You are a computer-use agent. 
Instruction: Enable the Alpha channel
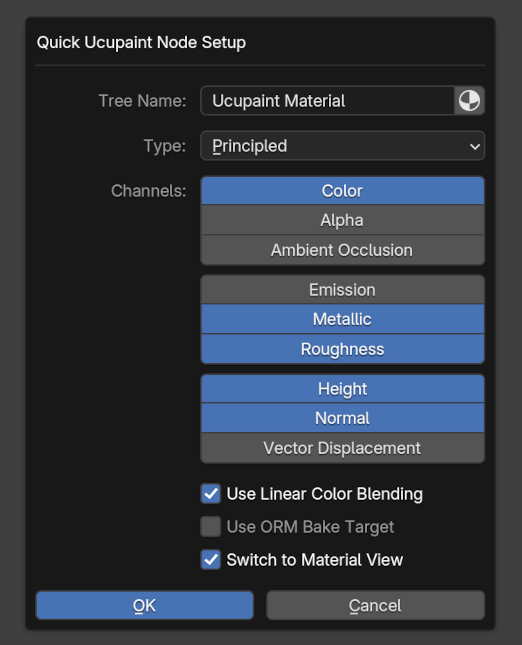342,220
